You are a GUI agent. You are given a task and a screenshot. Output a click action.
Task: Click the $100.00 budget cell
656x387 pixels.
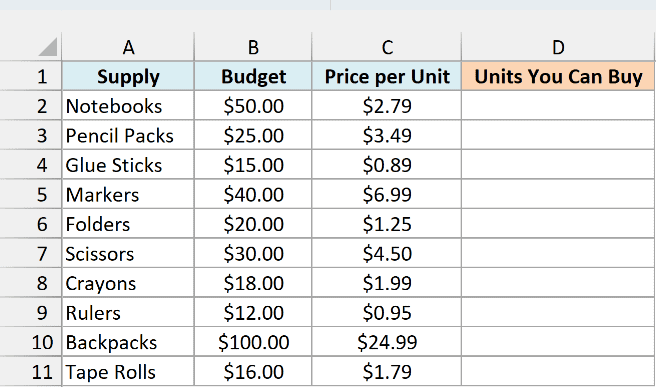pos(253,342)
